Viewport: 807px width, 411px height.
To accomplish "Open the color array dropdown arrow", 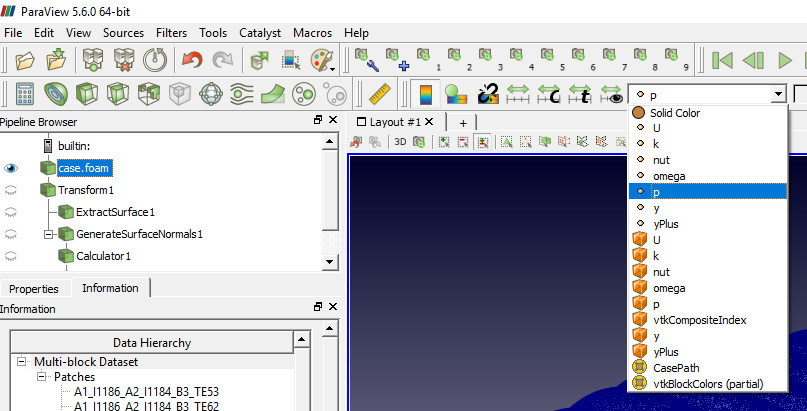I will pyautogui.click(x=780, y=95).
